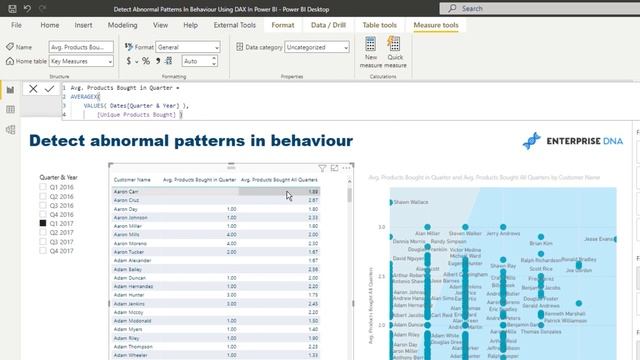Open the Insert ribbon tab

pos(83,25)
